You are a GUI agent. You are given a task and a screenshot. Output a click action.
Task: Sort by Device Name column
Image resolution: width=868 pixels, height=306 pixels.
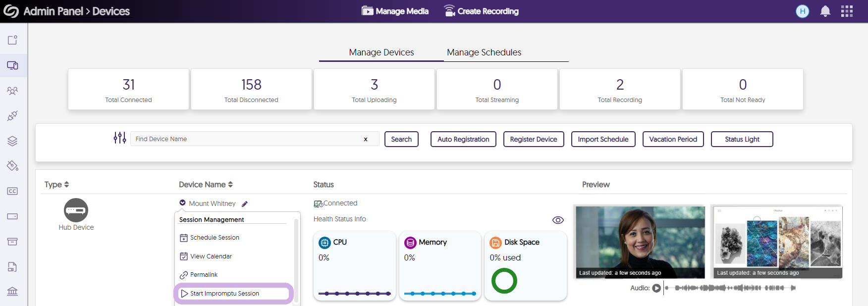(206, 185)
